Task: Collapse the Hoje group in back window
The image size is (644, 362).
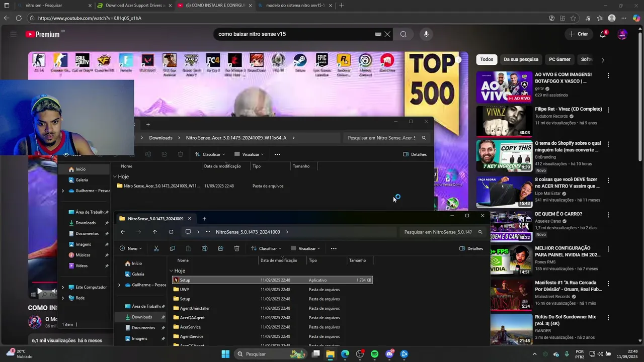Action: [x=115, y=177]
